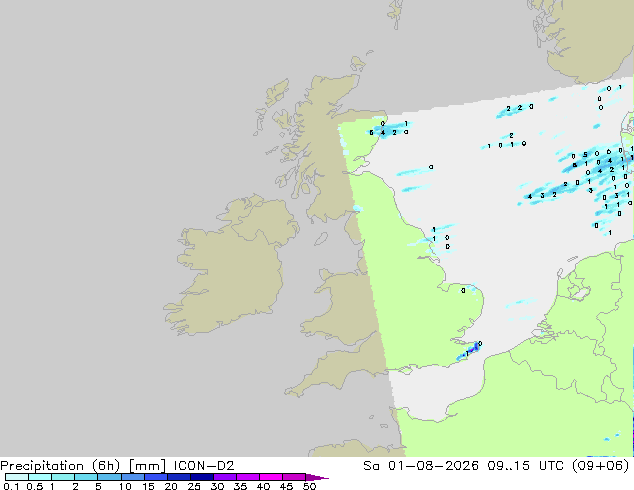Click the heavy rain cell over Kent
The height and width of the screenshot is (490, 634).
(469, 351)
